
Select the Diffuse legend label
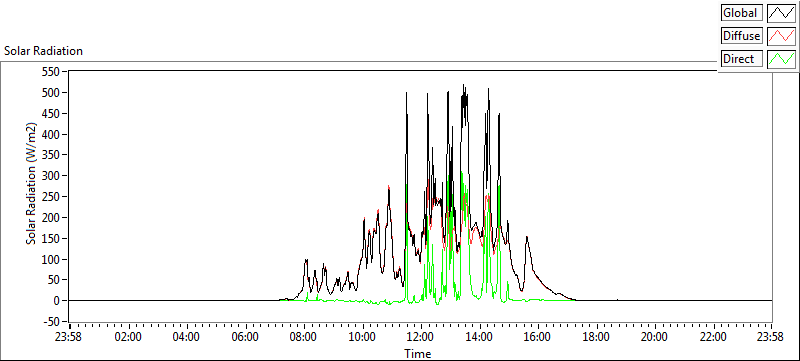(x=741, y=36)
